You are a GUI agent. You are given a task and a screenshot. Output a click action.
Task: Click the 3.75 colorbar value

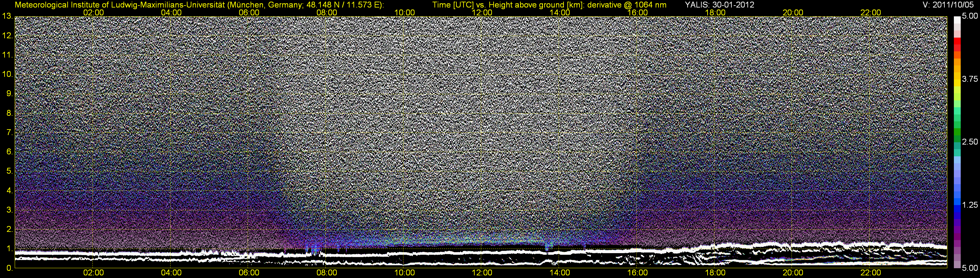pyautogui.click(x=970, y=79)
